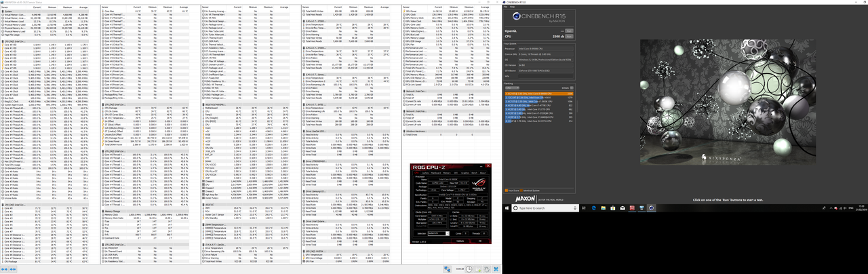This screenshot has height=274, width=868.
Task: Click the HWiNFO logging file icon
Action: [x=477, y=269]
